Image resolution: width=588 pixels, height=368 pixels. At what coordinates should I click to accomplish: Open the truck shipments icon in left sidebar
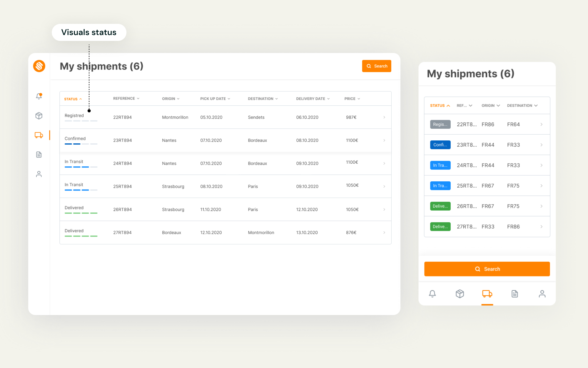point(39,135)
